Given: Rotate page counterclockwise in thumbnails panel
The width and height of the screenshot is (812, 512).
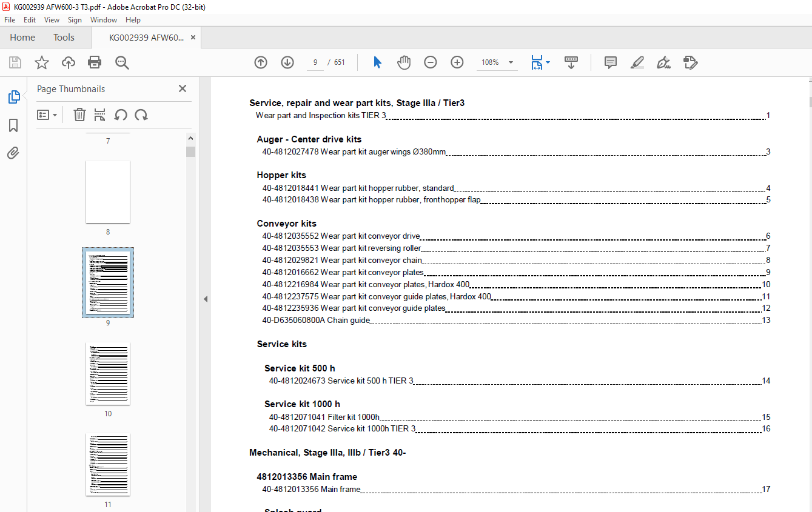Looking at the screenshot, I should pos(121,115).
